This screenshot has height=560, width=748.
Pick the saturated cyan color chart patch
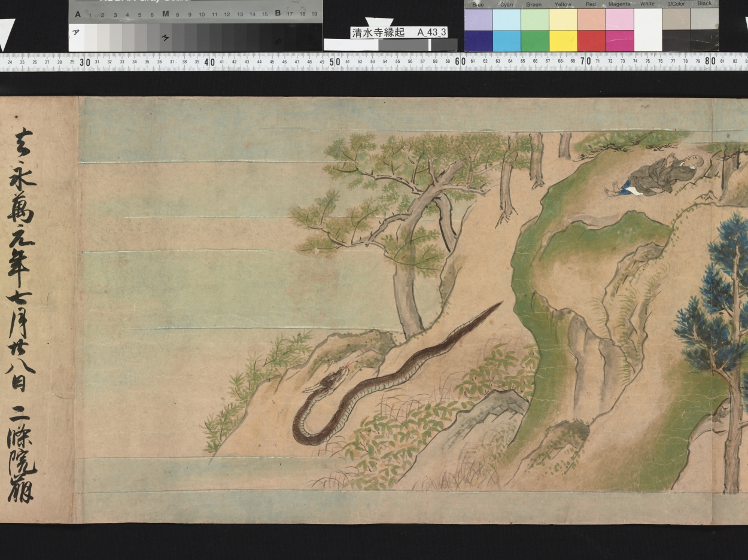507,41
